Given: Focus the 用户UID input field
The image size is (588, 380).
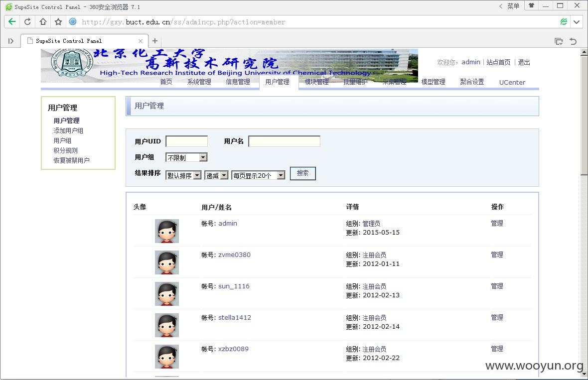Looking at the screenshot, I should click(187, 141).
